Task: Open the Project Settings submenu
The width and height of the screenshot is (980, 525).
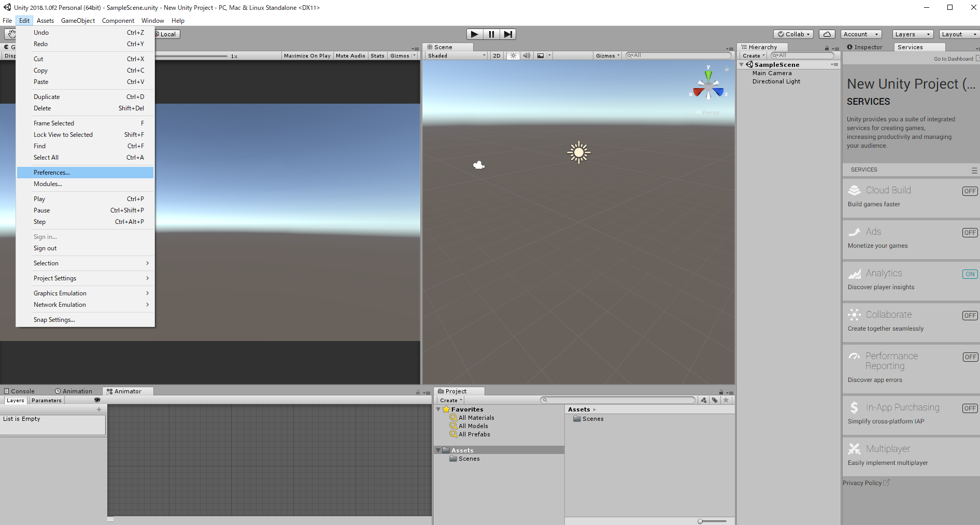Action: click(86, 278)
